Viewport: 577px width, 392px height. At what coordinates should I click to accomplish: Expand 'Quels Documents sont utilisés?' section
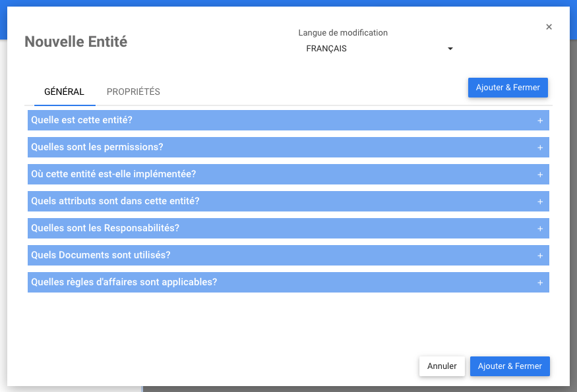click(100, 256)
